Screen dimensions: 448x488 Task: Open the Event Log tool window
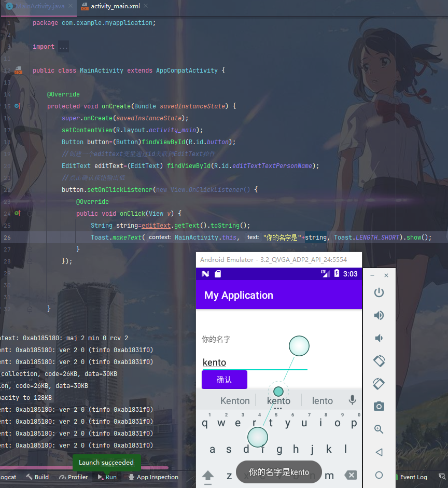pyautogui.click(x=412, y=477)
